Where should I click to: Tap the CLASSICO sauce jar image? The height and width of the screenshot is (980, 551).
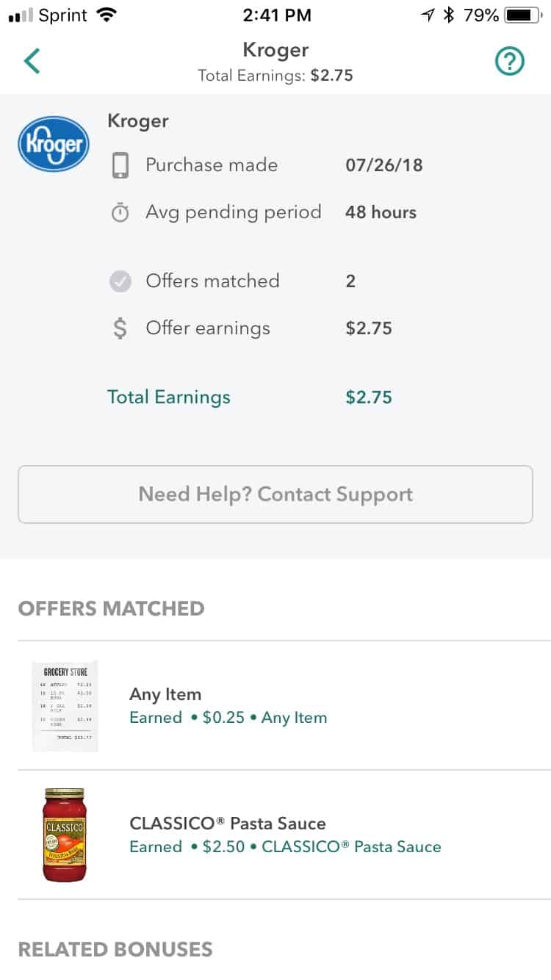[65, 835]
